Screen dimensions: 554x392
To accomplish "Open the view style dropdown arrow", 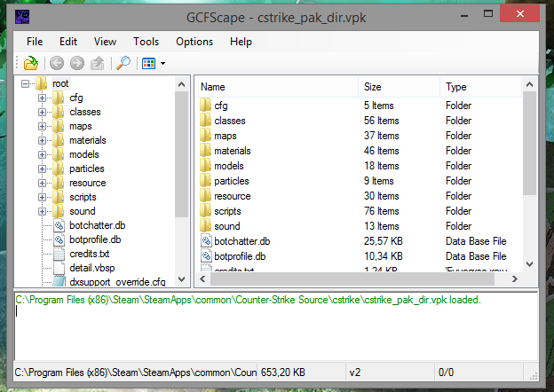I will pyautogui.click(x=162, y=64).
